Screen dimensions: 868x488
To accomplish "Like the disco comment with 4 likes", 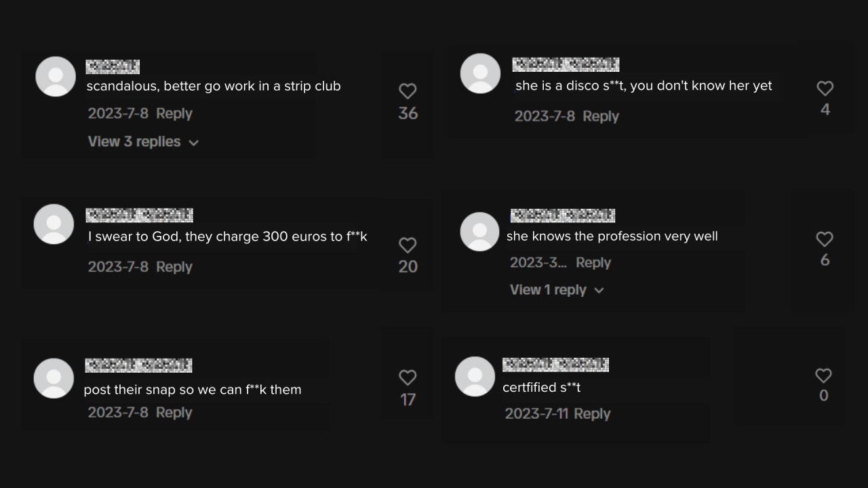I will tap(825, 88).
